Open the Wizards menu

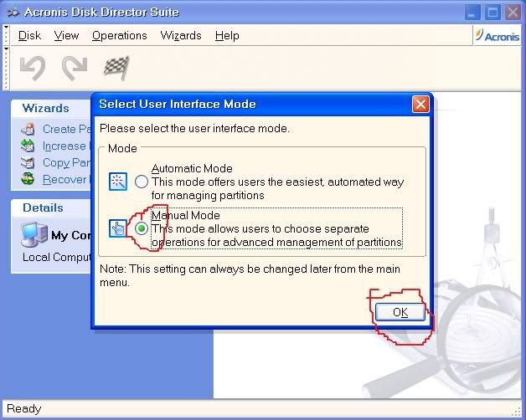click(x=181, y=35)
